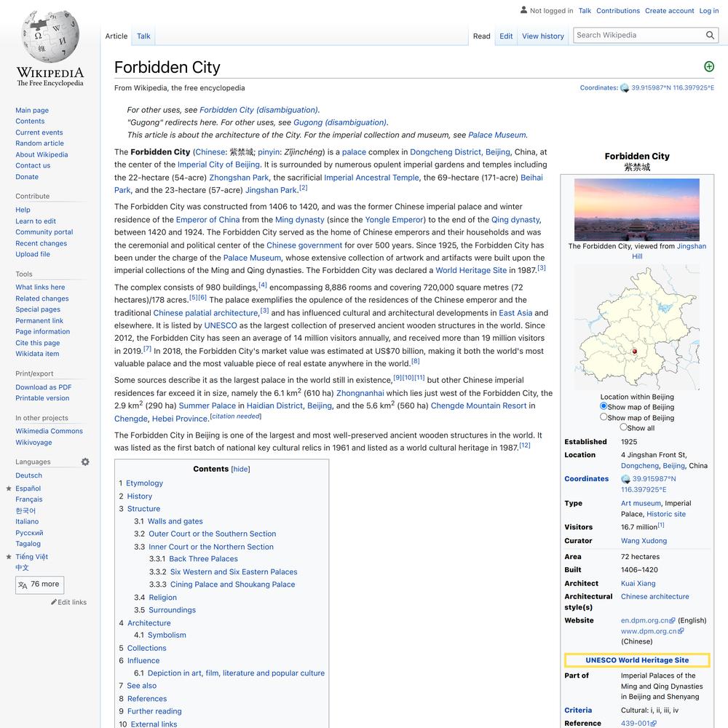Click Create account link
This screenshot has width=728, height=728.
pyautogui.click(x=670, y=11)
